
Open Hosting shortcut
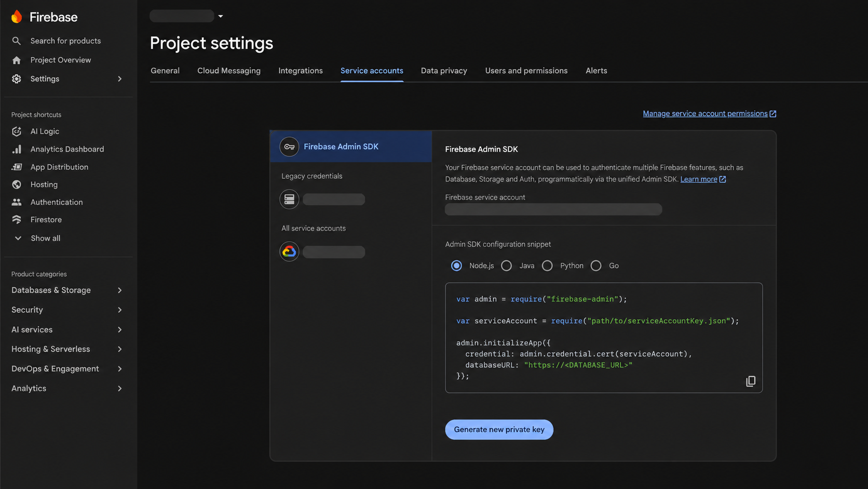(x=44, y=184)
